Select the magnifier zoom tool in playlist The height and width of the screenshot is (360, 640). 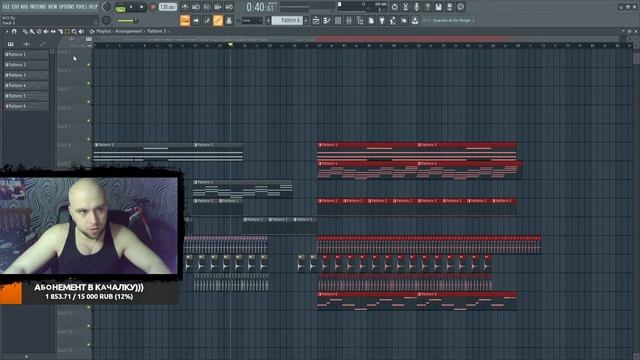pos(74,31)
